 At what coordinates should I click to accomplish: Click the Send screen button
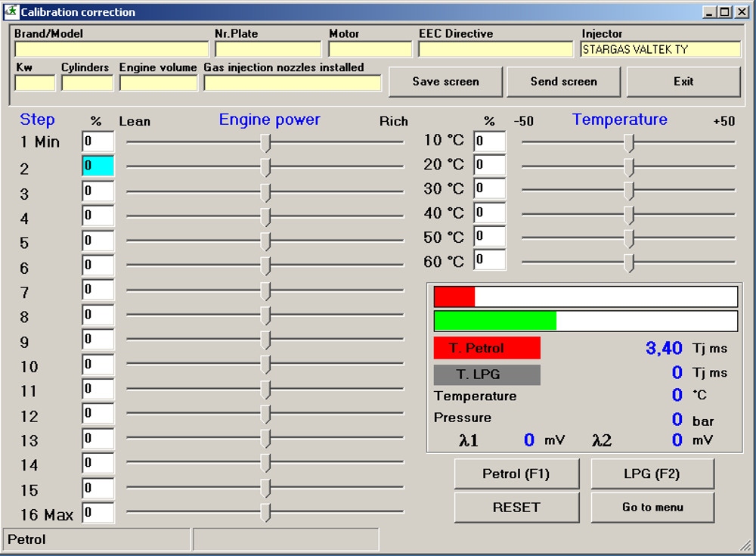tap(563, 82)
